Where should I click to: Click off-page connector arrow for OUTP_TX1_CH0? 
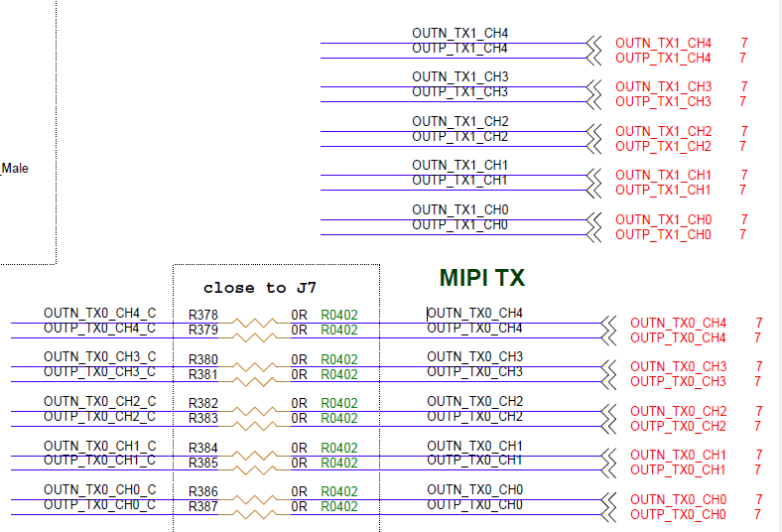coord(593,234)
